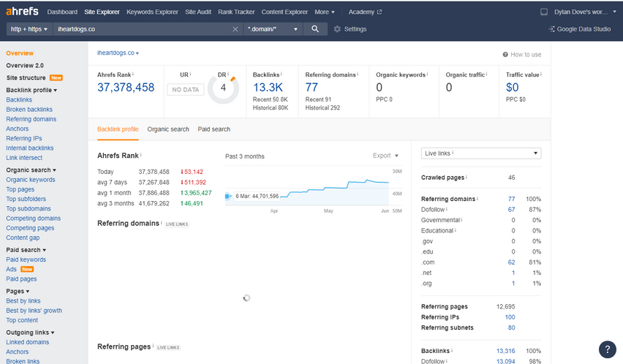
Task: Open the Export dropdown
Action: coord(385,156)
